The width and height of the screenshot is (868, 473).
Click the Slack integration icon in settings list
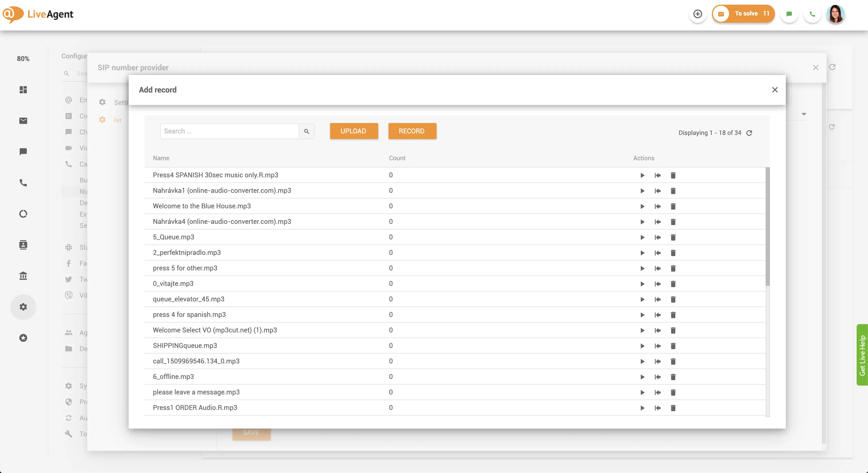[69, 247]
